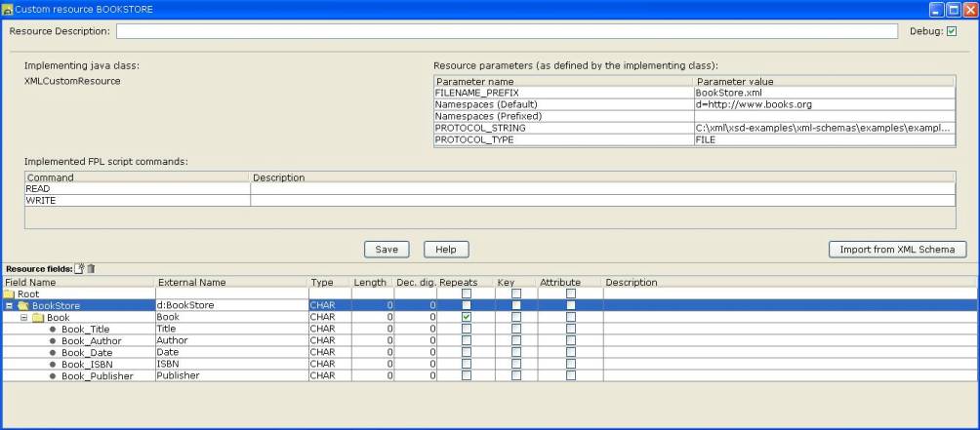Click the Book_Title field bullet icon

point(53,329)
